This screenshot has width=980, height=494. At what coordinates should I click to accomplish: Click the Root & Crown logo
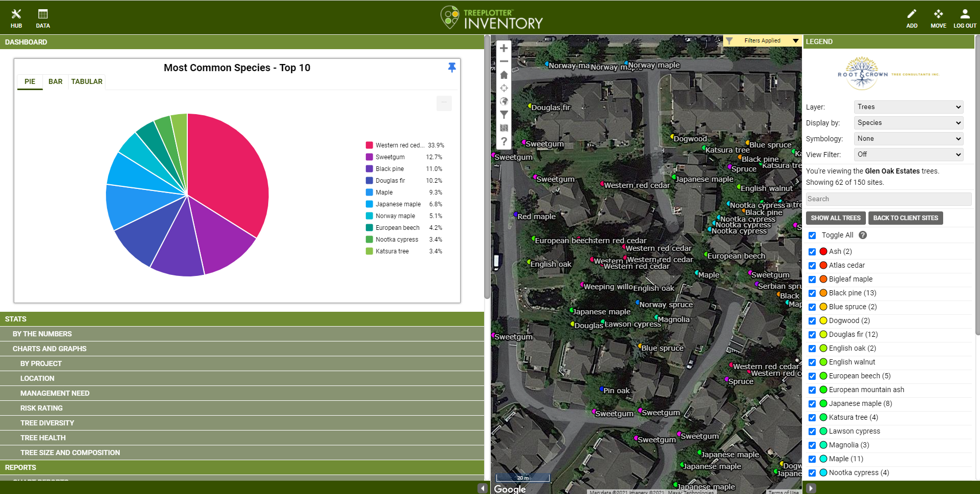tap(888, 74)
